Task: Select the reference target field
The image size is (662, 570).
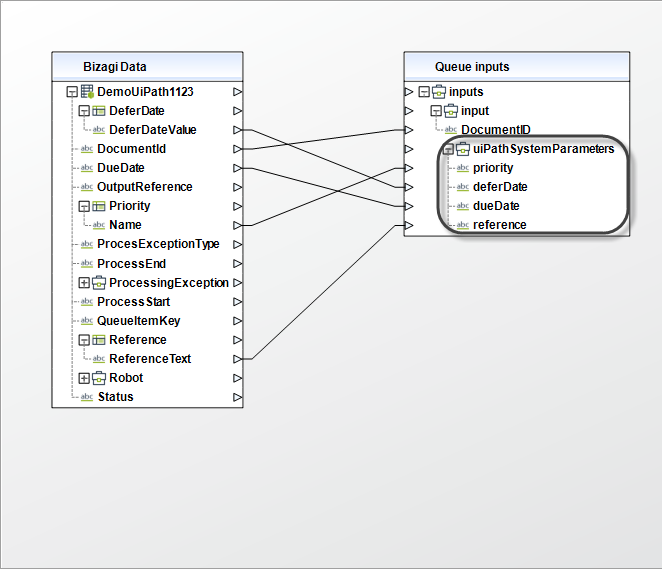Action: [x=500, y=225]
